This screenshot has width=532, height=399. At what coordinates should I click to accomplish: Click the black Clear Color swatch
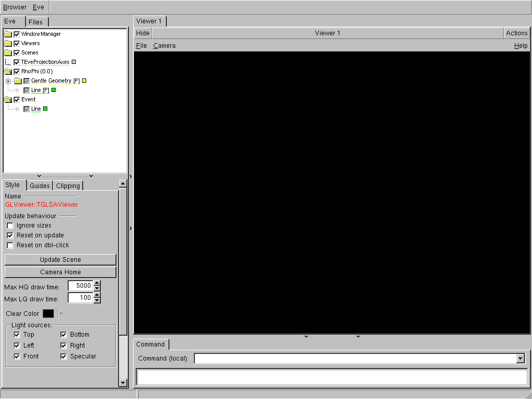[48, 314]
